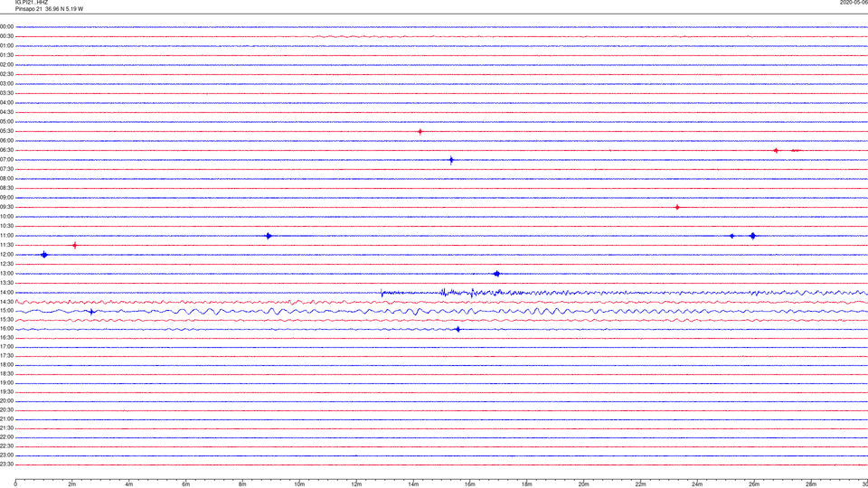Click the red event spike on the 09:30 trace
The image size is (868, 488).
[x=677, y=208]
